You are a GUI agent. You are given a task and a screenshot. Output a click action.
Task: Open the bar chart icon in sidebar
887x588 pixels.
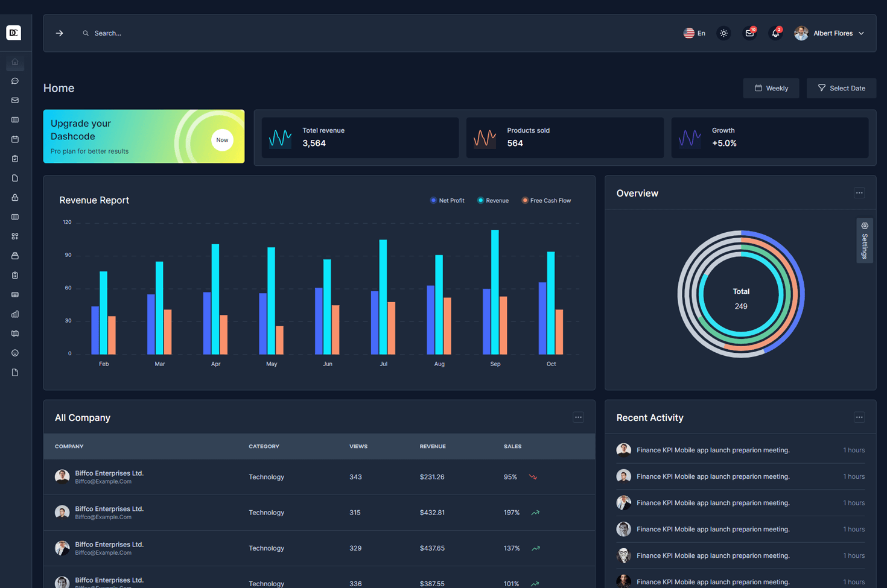[15, 314]
